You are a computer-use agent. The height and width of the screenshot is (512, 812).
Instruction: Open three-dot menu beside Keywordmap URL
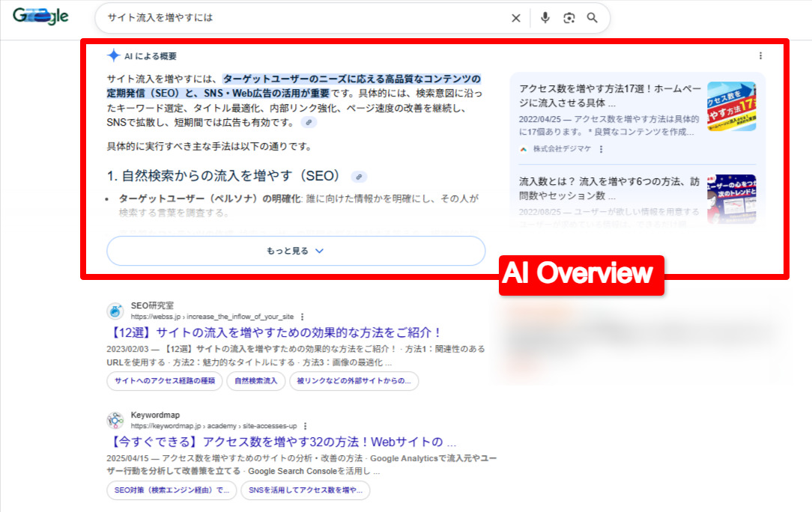[x=305, y=426]
